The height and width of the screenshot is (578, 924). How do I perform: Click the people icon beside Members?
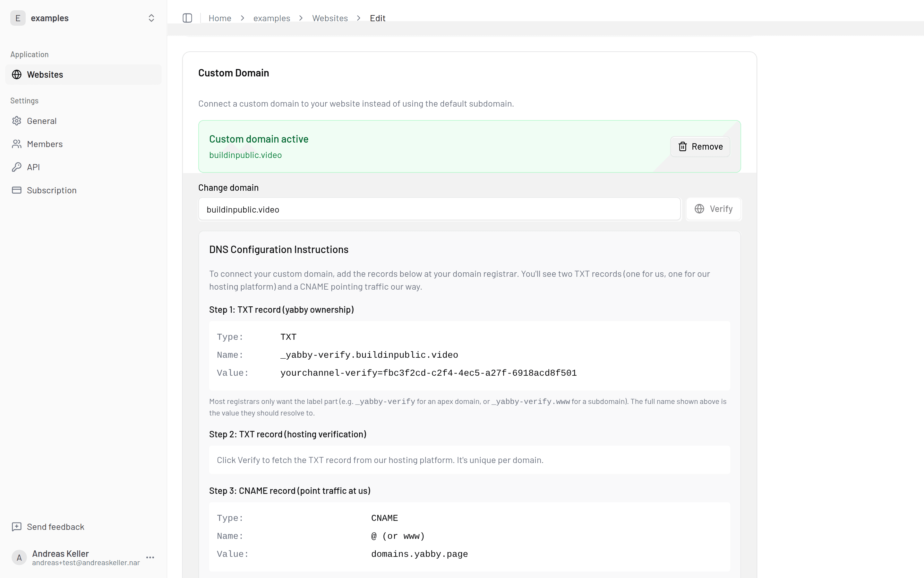(x=16, y=144)
